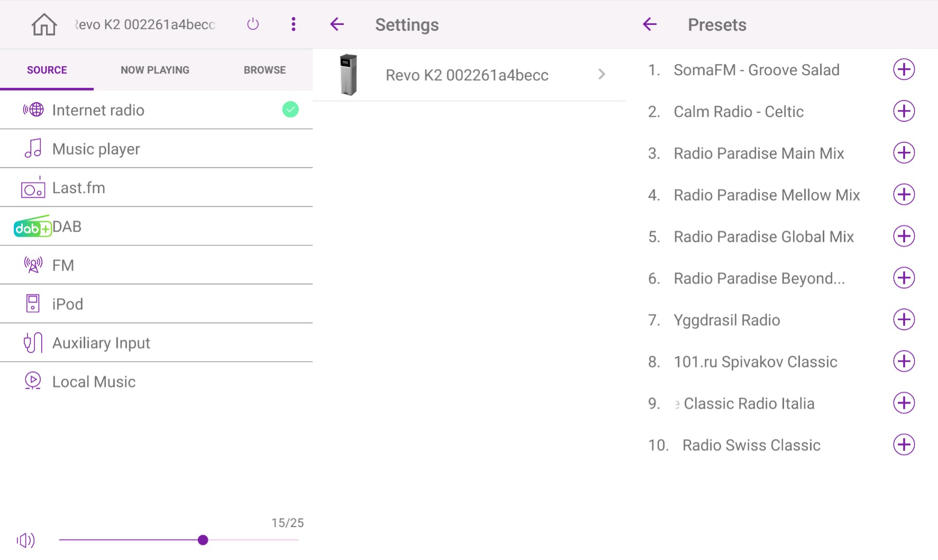
Task: Open the Revo K2 002261a4becc device entry
Action: tap(466, 75)
